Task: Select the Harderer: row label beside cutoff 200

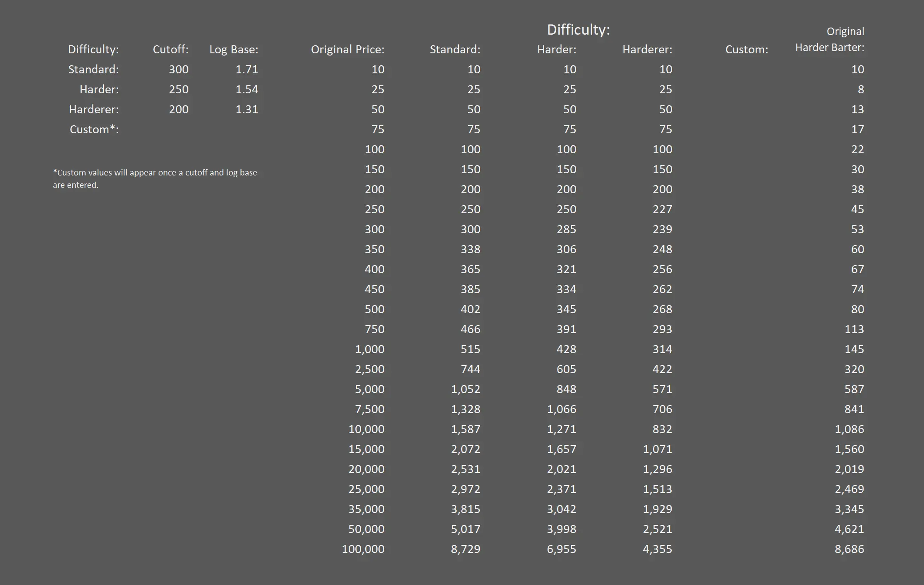Action: (94, 109)
